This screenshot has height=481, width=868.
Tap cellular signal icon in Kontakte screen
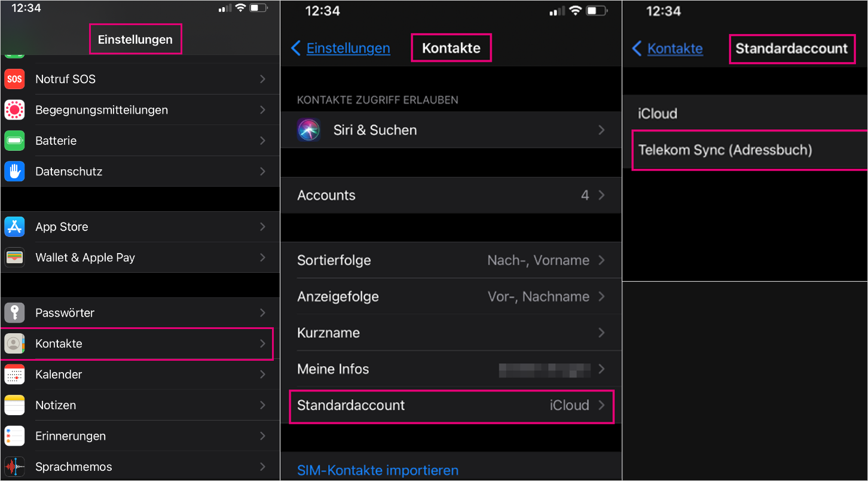[x=557, y=11]
